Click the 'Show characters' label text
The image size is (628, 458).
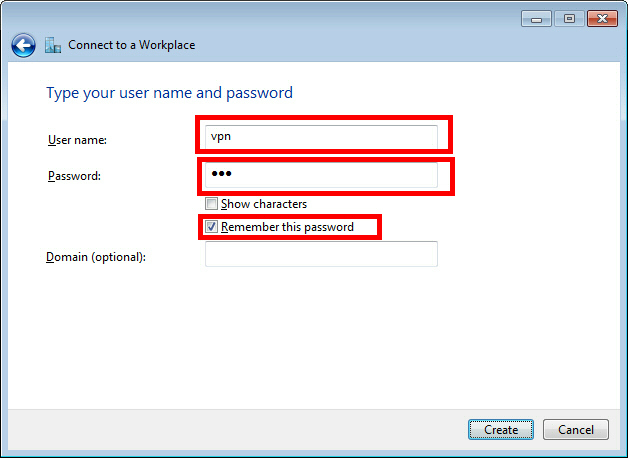click(x=264, y=204)
